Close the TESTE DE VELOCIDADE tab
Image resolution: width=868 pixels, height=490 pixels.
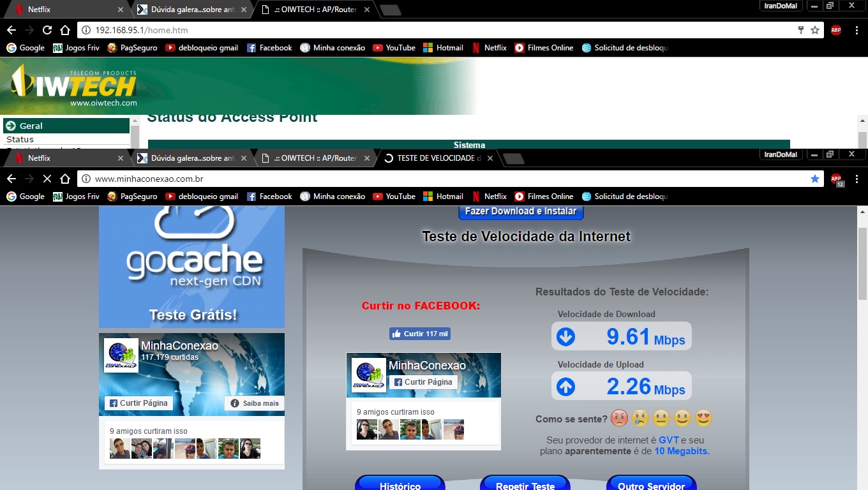490,158
